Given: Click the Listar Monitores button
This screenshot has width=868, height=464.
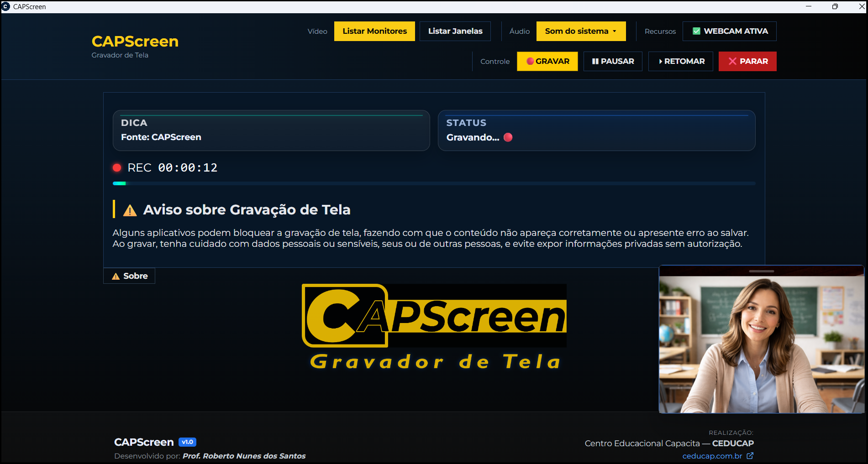Looking at the screenshot, I should pos(374,31).
